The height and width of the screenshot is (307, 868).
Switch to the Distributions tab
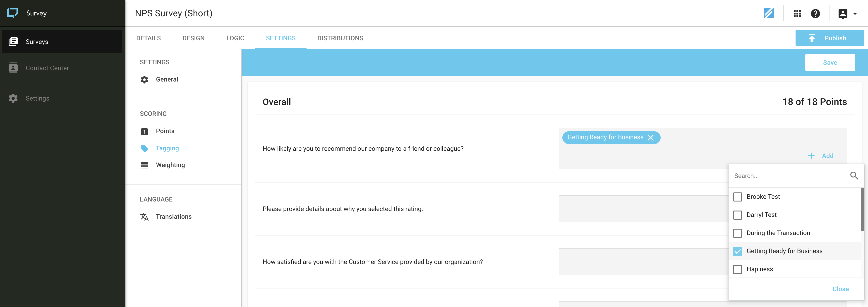pyautogui.click(x=340, y=38)
